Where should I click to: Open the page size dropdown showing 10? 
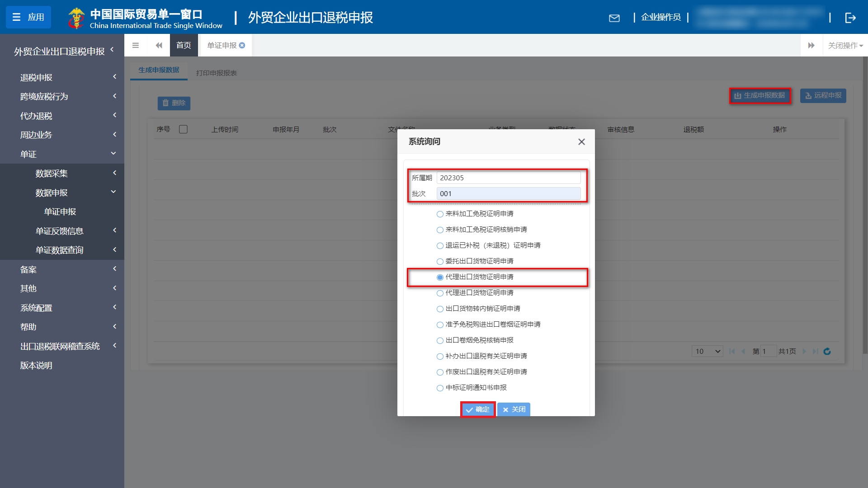(707, 351)
